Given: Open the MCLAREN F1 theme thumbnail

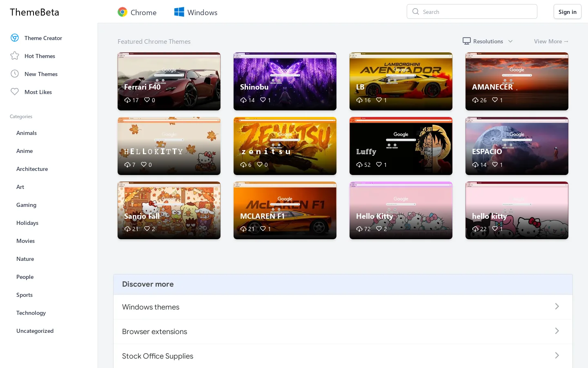Looking at the screenshot, I should pyautogui.click(x=285, y=210).
